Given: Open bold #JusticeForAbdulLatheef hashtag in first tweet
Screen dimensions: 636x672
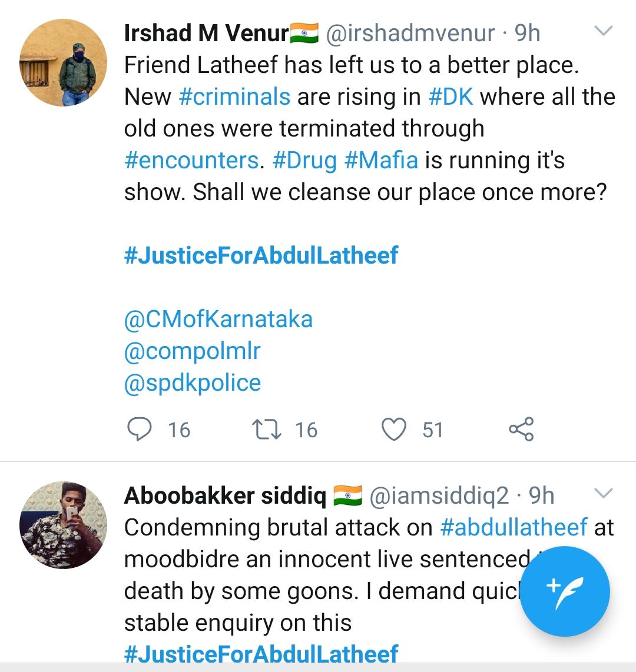Looking at the screenshot, I should (x=261, y=255).
